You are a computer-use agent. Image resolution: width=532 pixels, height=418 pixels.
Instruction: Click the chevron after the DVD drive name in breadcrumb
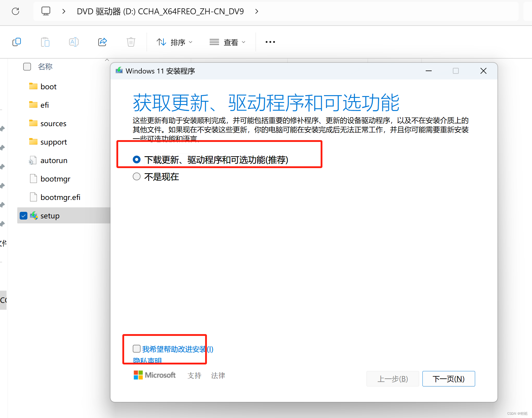point(257,11)
